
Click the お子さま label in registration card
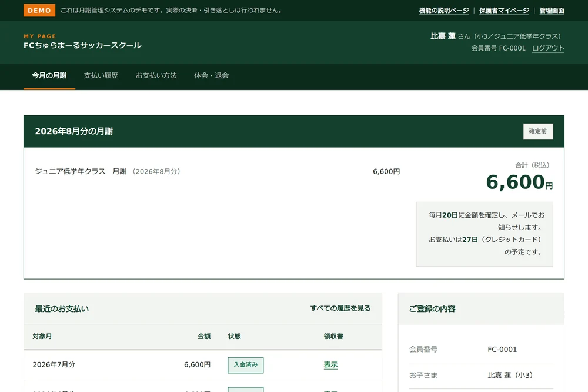coord(423,375)
